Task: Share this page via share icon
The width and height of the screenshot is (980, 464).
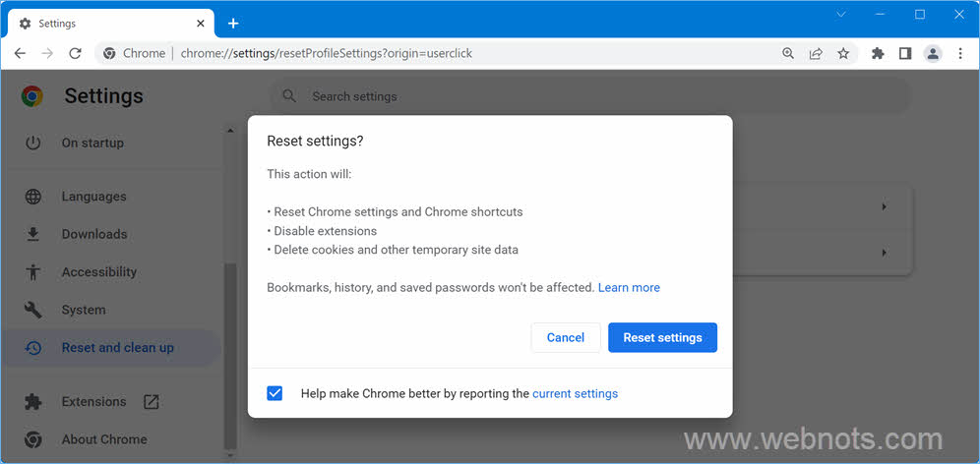Action: tap(816, 54)
